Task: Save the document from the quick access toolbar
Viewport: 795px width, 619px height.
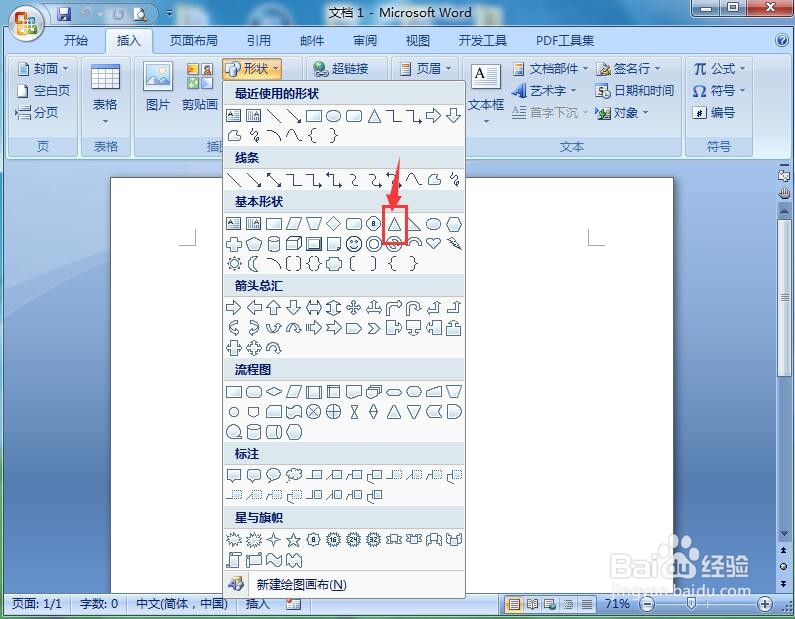Action: (x=64, y=14)
